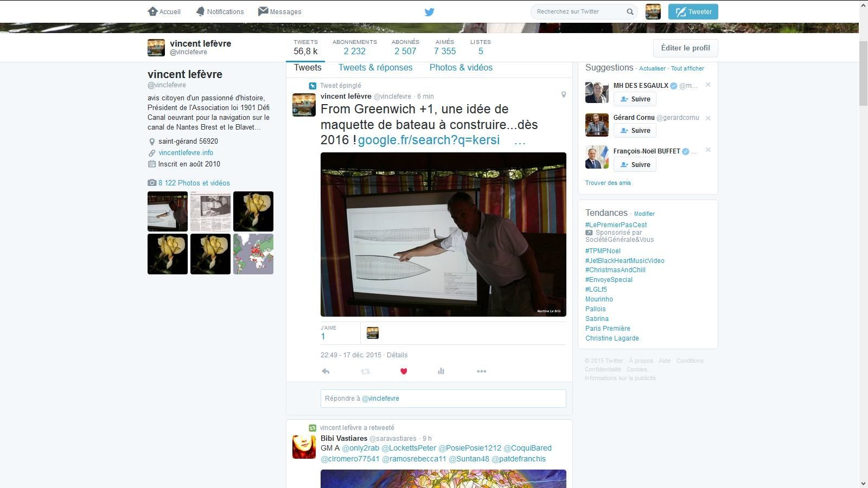Dismiss MH DES ESGAULX suggestion
Image resolution: width=868 pixels, height=488 pixels.
coord(708,85)
